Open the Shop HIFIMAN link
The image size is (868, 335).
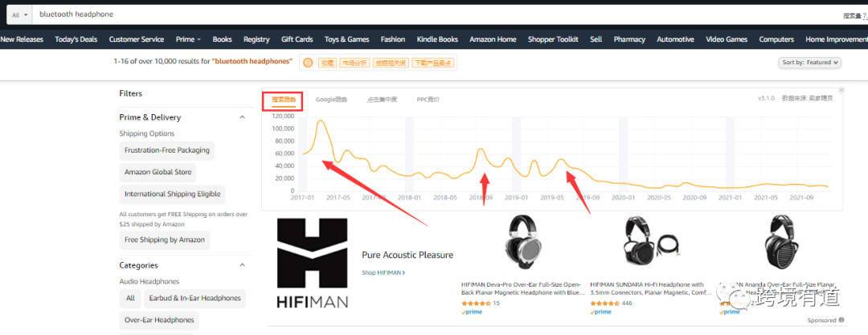pyautogui.click(x=383, y=272)
